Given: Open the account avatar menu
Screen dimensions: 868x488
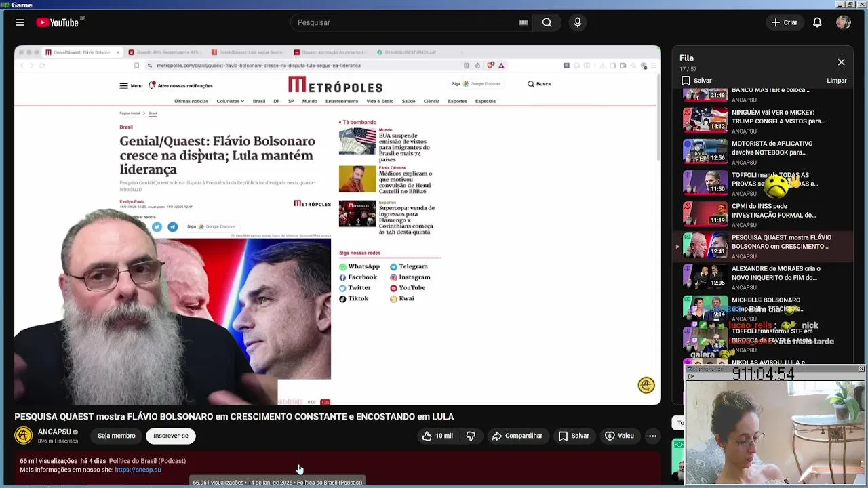Looking at the screenshot, I should 844,22.
